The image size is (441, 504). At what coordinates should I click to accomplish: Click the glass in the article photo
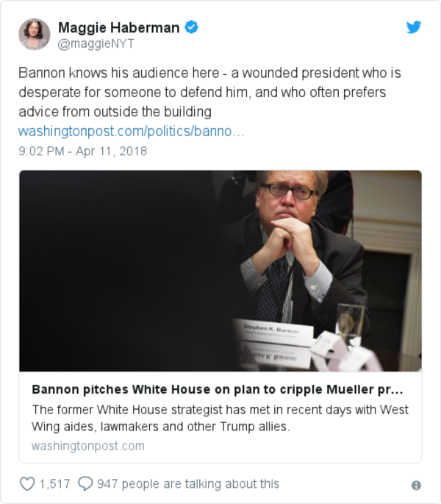pos(350,323)
